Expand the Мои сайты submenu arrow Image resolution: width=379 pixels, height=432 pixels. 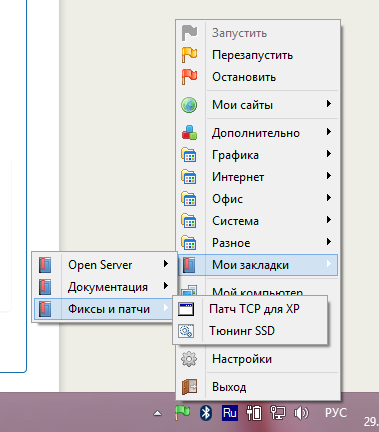coord(329,104)
